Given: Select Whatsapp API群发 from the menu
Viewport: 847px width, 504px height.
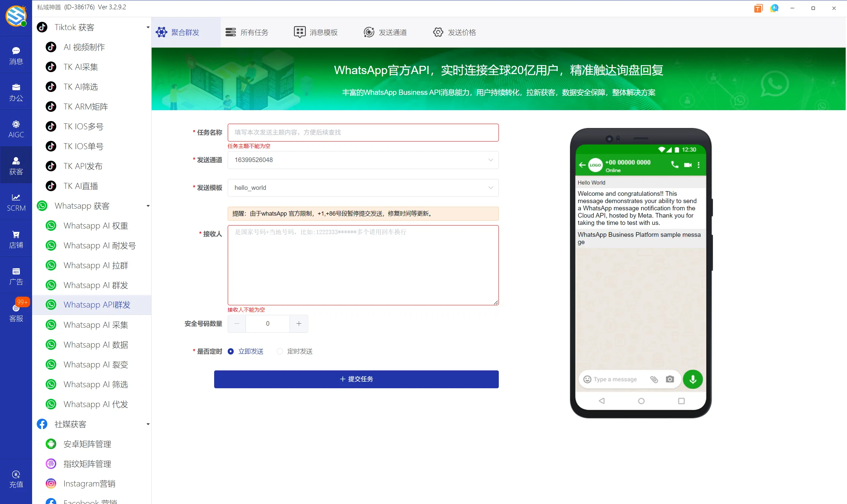Looking at the screenshot, I should (97, 305).
